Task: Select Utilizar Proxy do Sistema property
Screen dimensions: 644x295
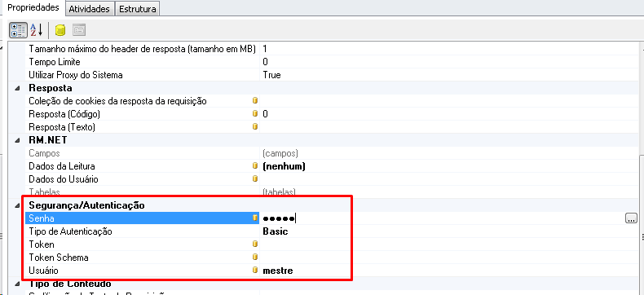Action: point(76,75)
